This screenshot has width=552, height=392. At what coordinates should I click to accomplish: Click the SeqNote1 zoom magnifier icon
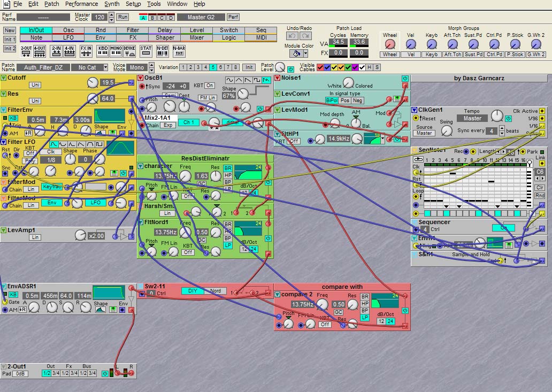530,163
